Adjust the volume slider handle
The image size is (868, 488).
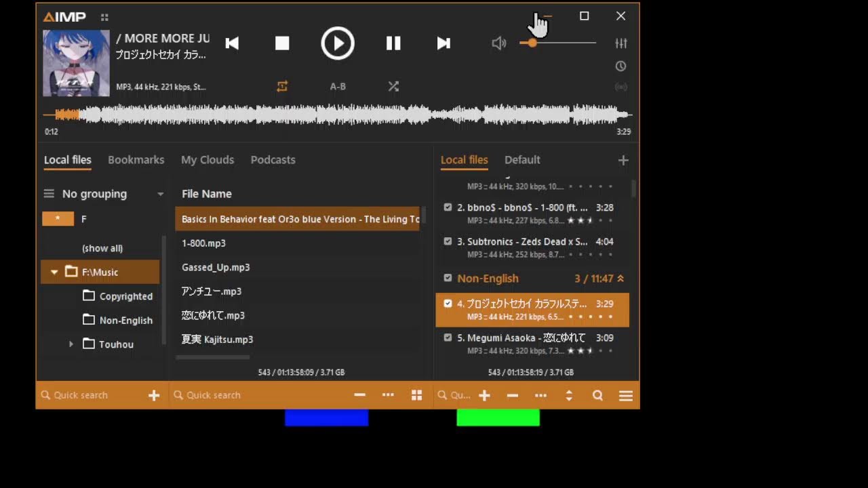click(x=532, y=43)
